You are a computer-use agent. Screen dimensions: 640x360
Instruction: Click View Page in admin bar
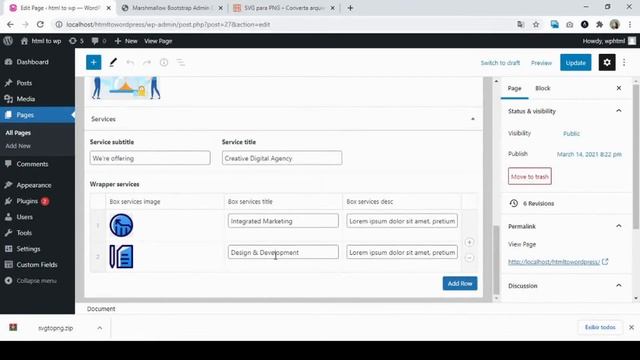tap(158, 41)
